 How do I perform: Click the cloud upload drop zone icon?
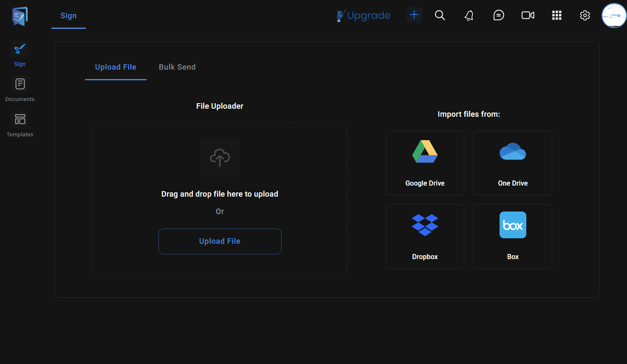(220, 158)
